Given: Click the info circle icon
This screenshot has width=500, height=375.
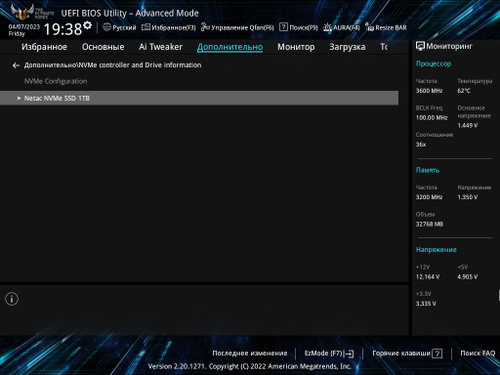Looking at the screenshot, I should point(12,299).
